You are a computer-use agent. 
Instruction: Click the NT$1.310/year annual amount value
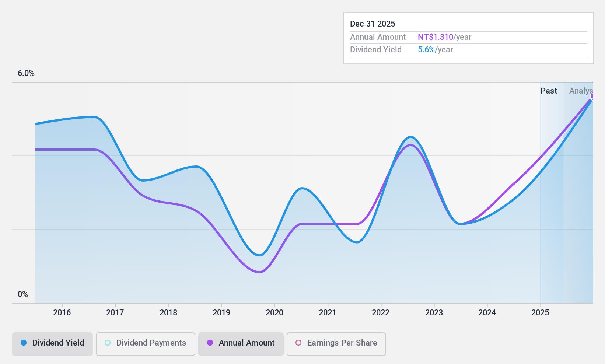(445, 37)
